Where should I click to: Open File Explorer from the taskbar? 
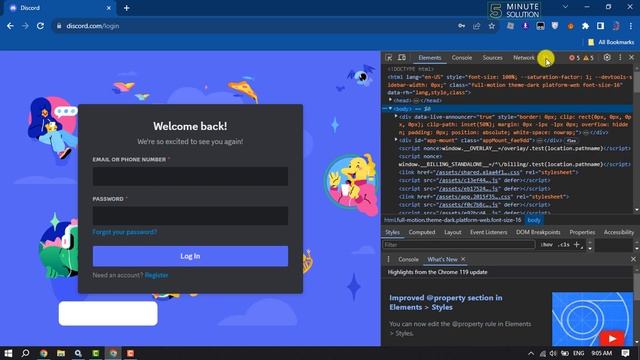point(61,353)
